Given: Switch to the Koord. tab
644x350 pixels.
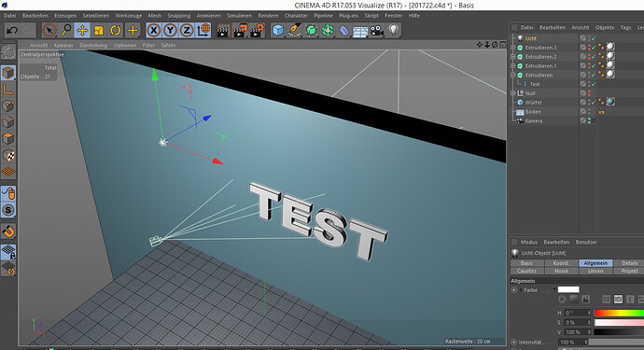Looking at the screenshot, I should point(561,263).
